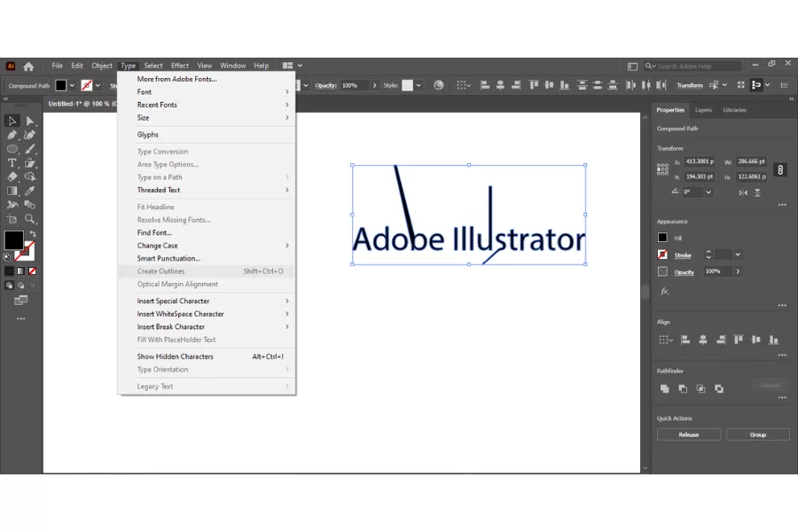This screenshot has height=532, width=798.
Task: Select the Gradient tool
Action: [x=12, y=191]
